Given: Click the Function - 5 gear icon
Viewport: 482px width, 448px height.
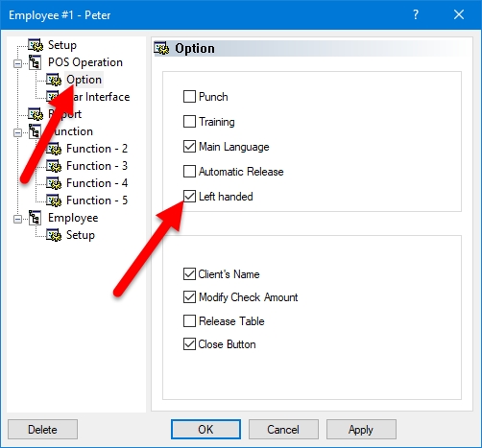Looking at the screenshot, I should click(x=54, y=200).
